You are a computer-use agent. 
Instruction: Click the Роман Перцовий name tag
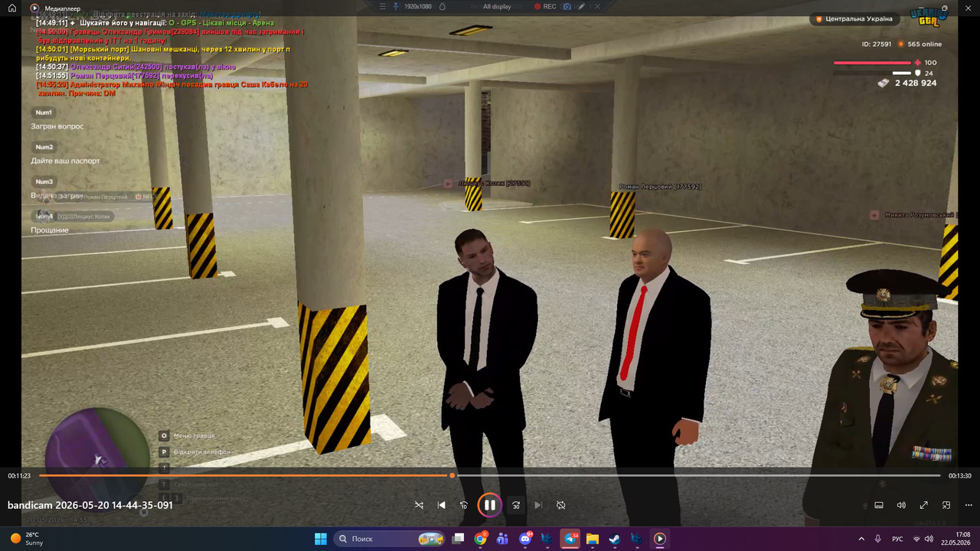click(660, 186)
